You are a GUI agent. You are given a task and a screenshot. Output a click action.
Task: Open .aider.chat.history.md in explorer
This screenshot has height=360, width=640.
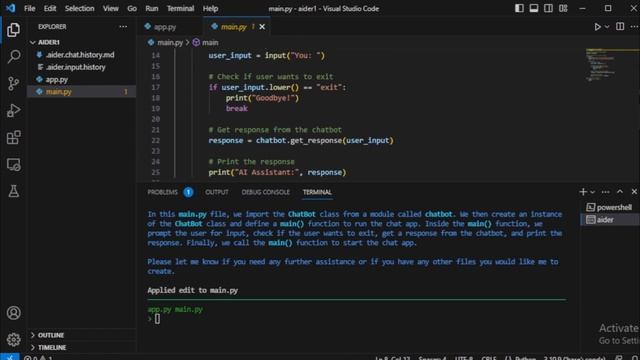[x=82, y=55]
